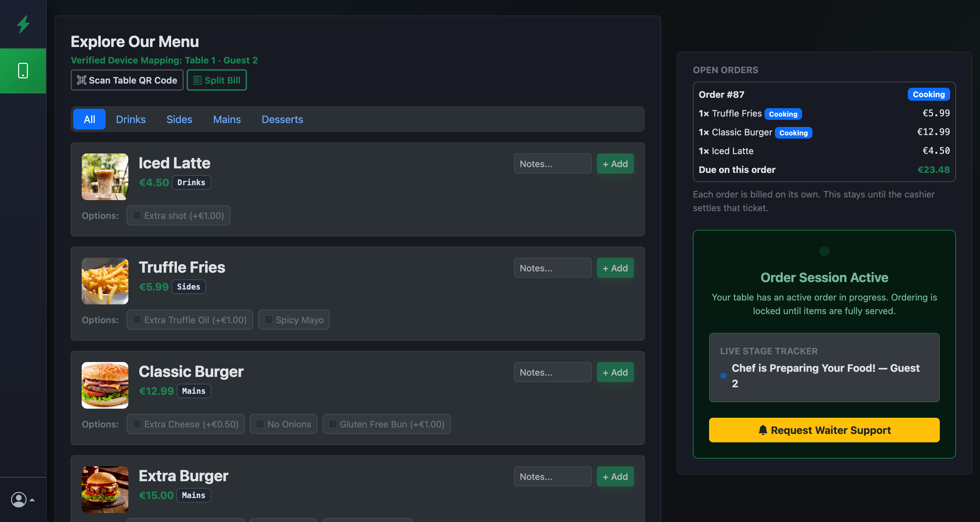Click the 'OPEN ORDERS' section heading
The image size is (980, 522).
725,70
